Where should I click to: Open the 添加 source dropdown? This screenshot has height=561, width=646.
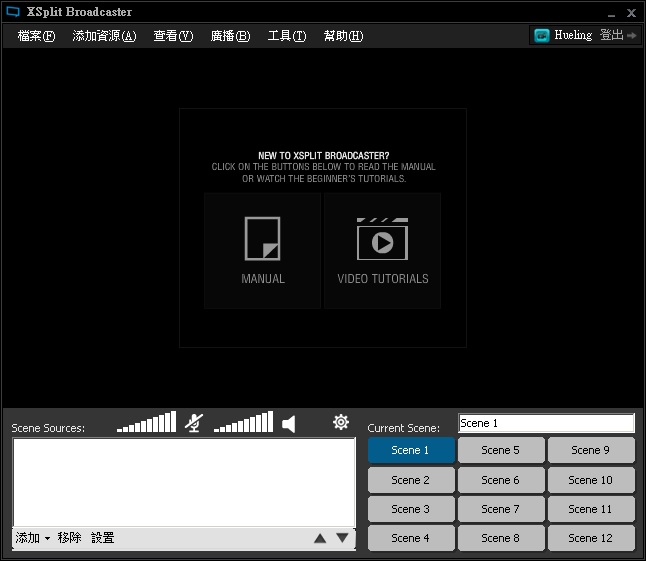pyautogui.click(x=33, y=538)
